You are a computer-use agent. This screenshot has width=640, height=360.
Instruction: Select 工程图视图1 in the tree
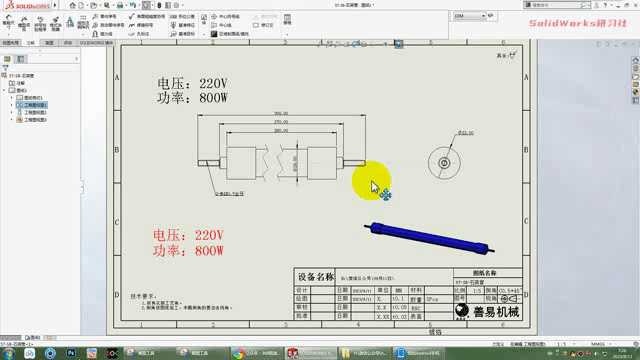point(32,105)
